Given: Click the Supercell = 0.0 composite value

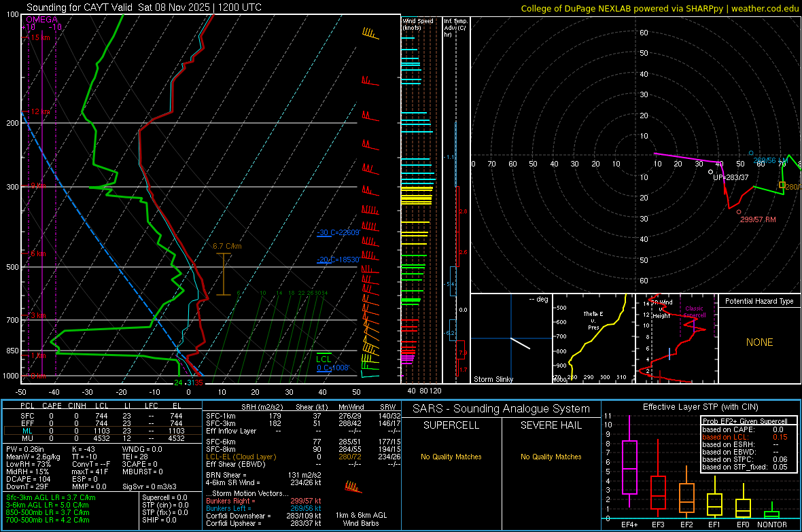Looking at the screenshot, I should coord(164,497).
